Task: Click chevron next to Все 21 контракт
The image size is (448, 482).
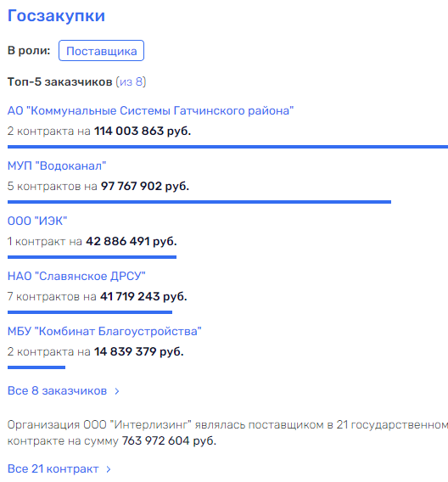Action: pos(108,469)
